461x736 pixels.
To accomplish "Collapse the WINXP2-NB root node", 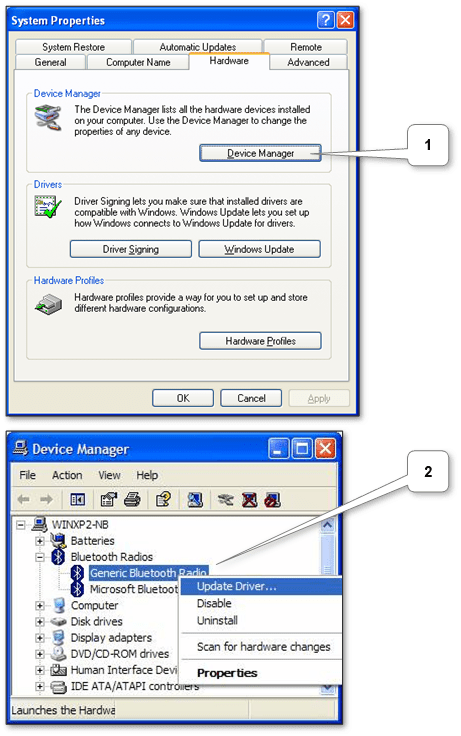I will point(21,524).
